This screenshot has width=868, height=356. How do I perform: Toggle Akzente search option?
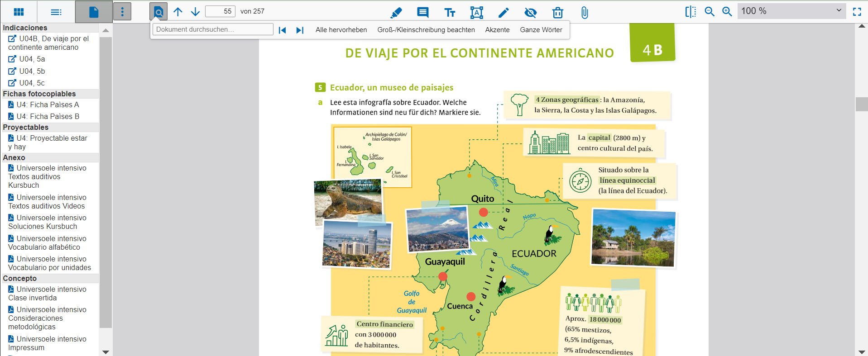click(x=497, y=30)
